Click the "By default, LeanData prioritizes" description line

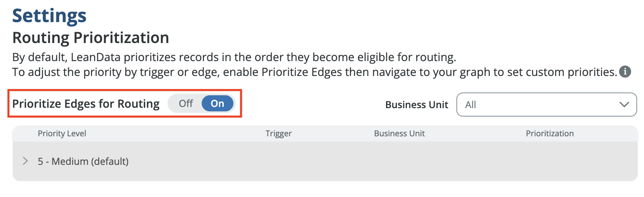[x=234, y=57]
